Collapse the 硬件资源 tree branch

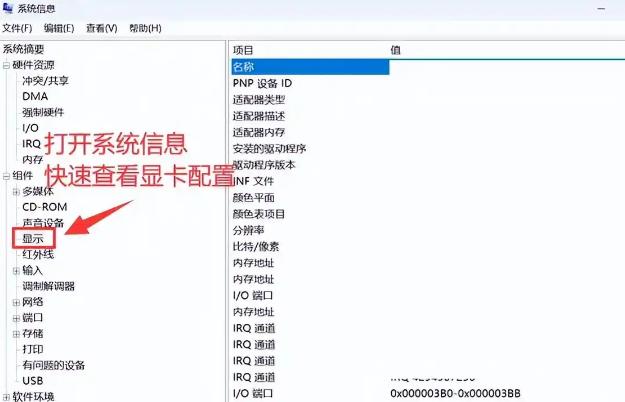click(x=6, y=65)
